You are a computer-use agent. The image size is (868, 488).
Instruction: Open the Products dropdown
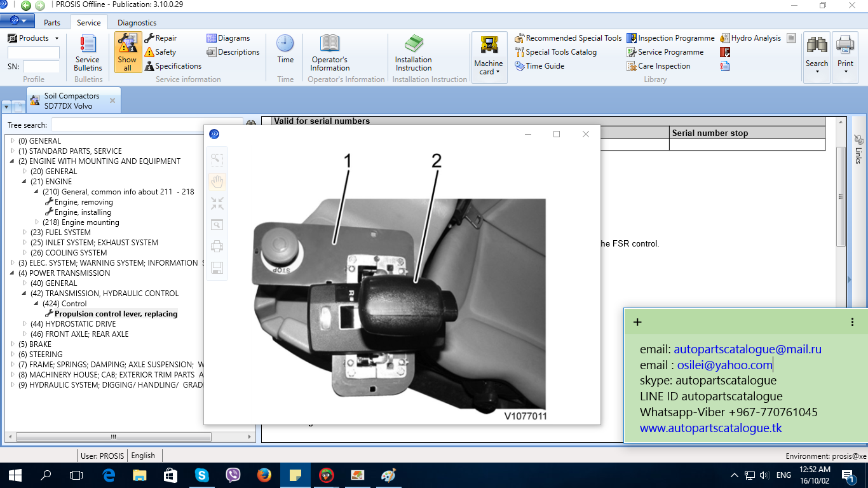point(33,38)
